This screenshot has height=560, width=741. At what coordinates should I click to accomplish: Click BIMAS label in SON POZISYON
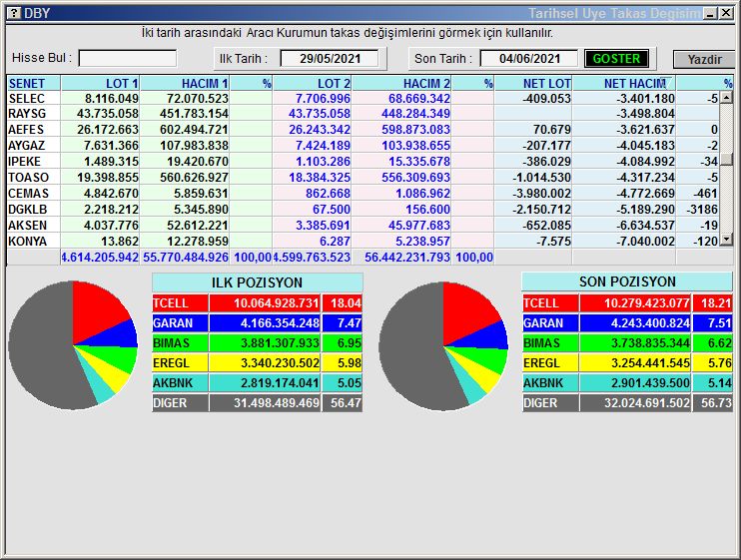pos(550,343)
